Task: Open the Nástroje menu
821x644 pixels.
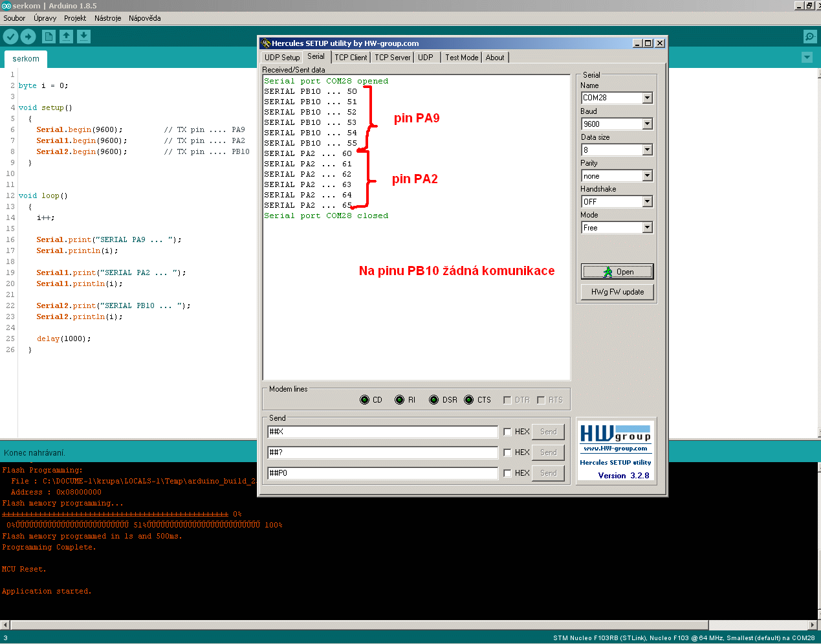Action: pos(107,18)
